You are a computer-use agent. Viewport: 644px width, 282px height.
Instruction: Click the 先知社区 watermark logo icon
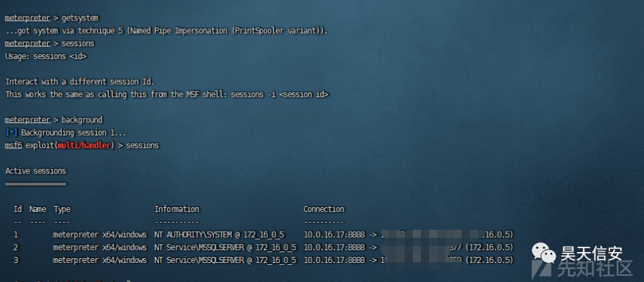point(541,268)
